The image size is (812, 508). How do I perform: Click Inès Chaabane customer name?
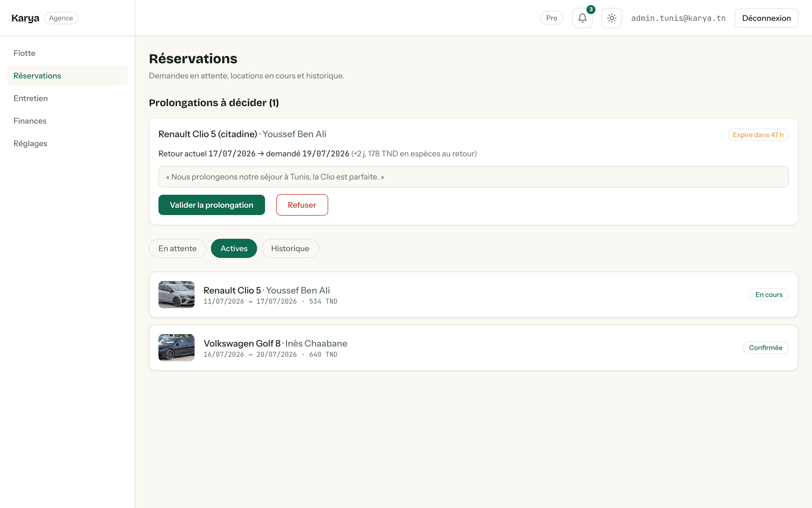(316, 343)
